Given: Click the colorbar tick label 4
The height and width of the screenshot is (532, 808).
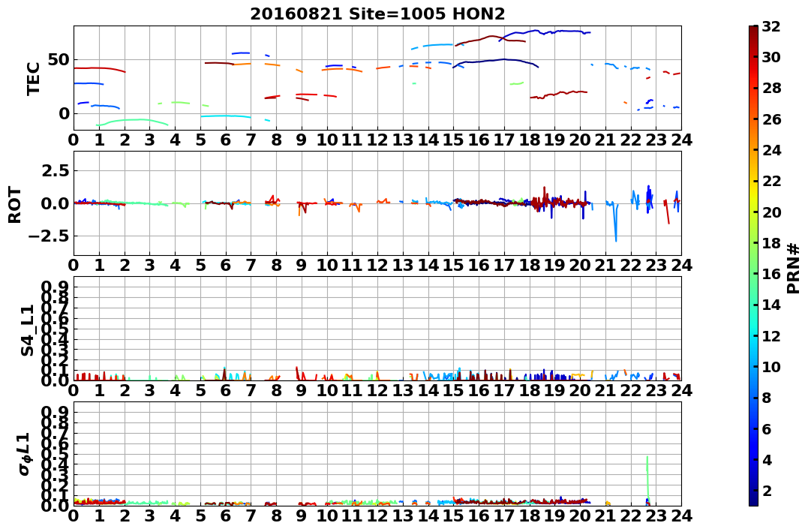Looking at the screenshot, I should [x=767, y=459].
